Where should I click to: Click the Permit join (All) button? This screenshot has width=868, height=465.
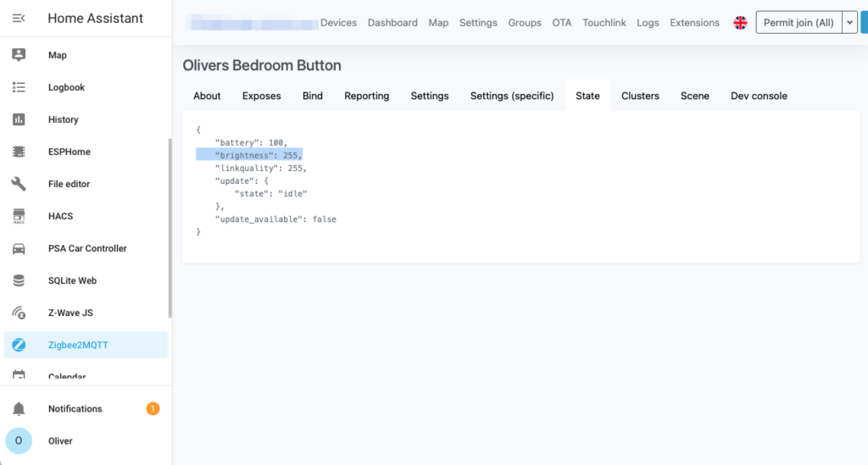click(x=798, y=23)
